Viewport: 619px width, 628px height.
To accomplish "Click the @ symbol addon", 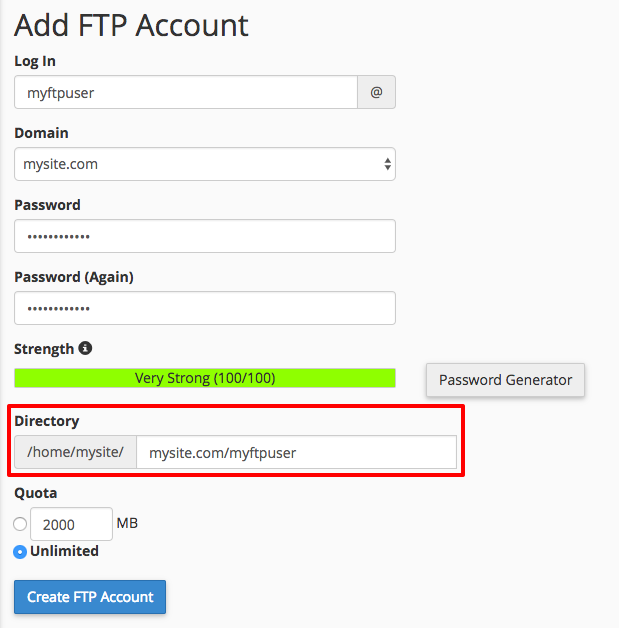I will tap(376, 92).
